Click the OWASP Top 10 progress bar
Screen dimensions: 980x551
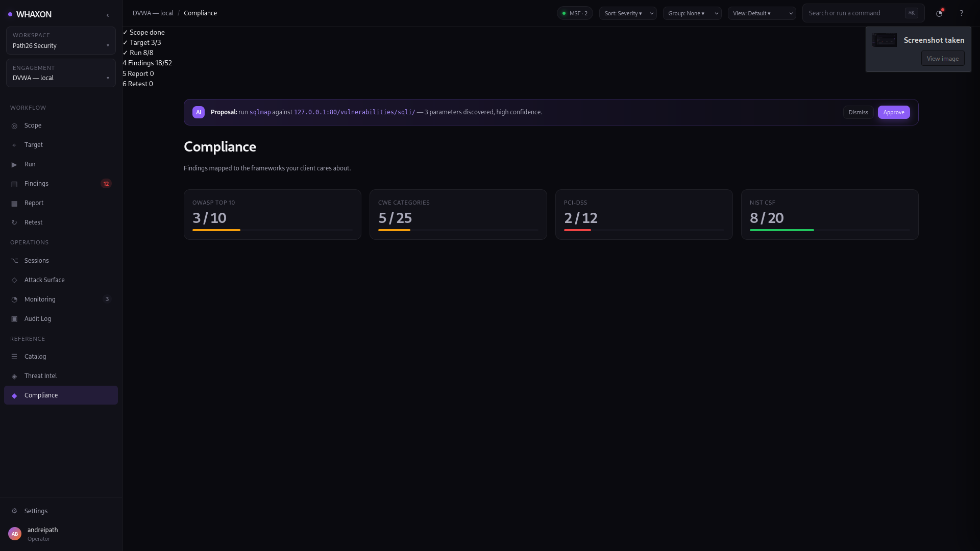point(273,230)
